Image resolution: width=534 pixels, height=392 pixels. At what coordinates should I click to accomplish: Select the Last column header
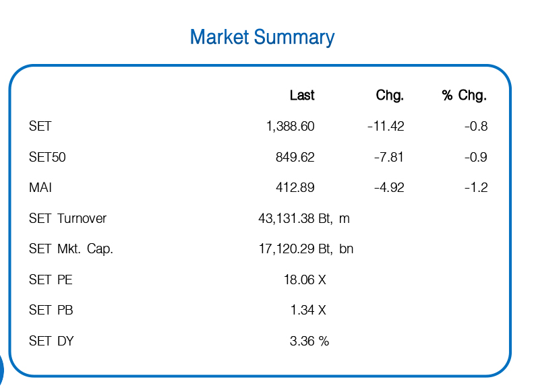(302, 95)
